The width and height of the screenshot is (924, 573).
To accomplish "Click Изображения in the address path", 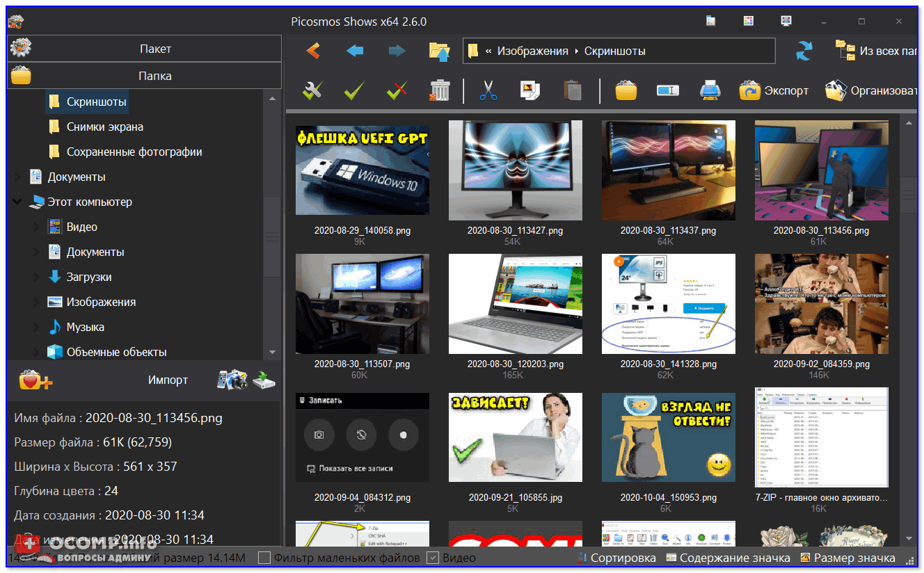I will tap(532, 51).
